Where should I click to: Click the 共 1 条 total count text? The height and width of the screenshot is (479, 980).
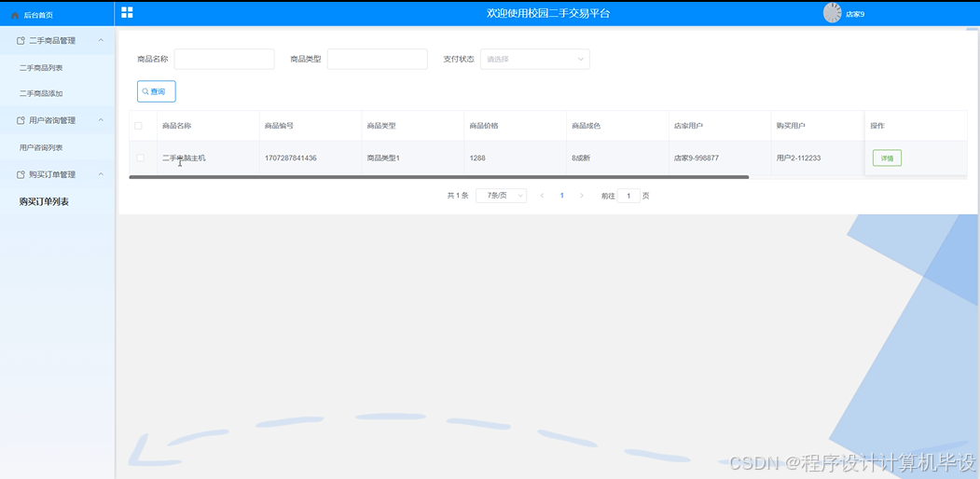tap(458, 196)
